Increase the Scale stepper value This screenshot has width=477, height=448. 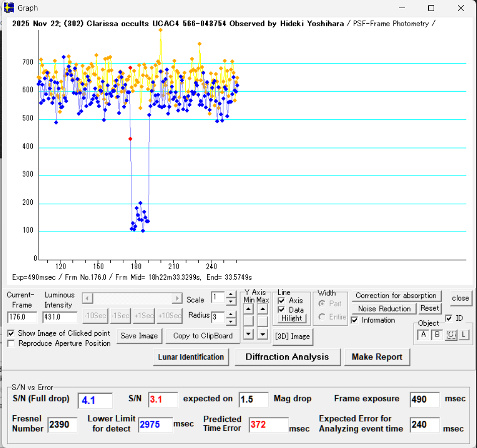(231, 294)
